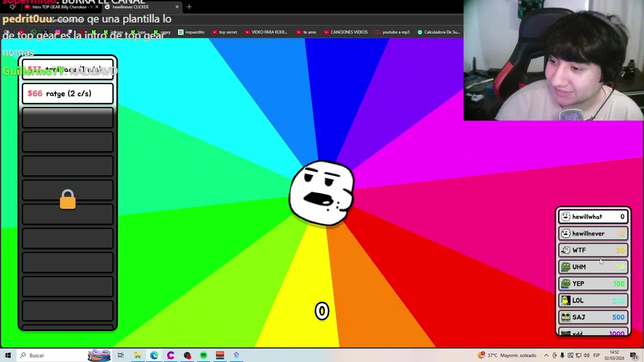644x362 pixels.
Task: Open File Explorer from the taskbar
Action: click(x=137, y=355)
